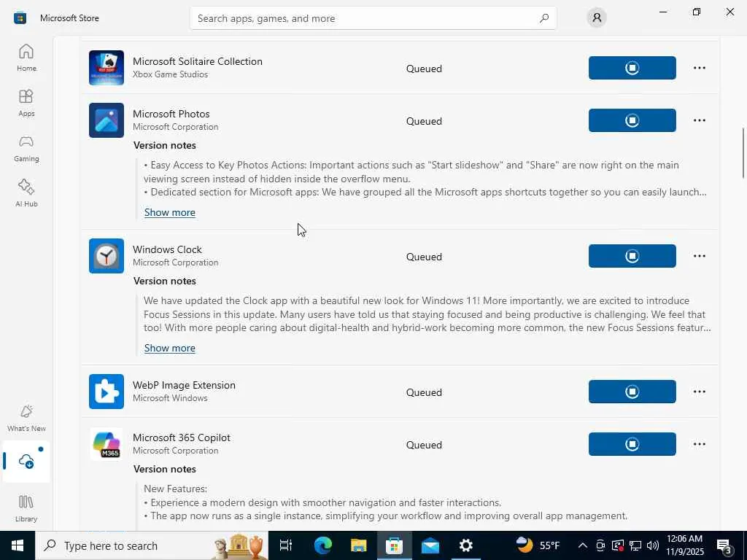The width and height of the screenshot is (747, 560).
Task: Stop the queued Windows Clock update
Action: [632, 256]
